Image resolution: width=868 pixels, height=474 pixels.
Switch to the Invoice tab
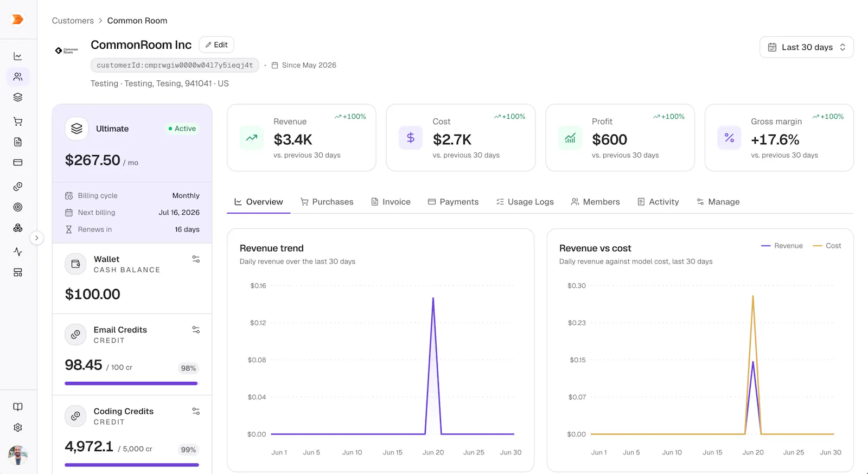(x=391, y=202)
